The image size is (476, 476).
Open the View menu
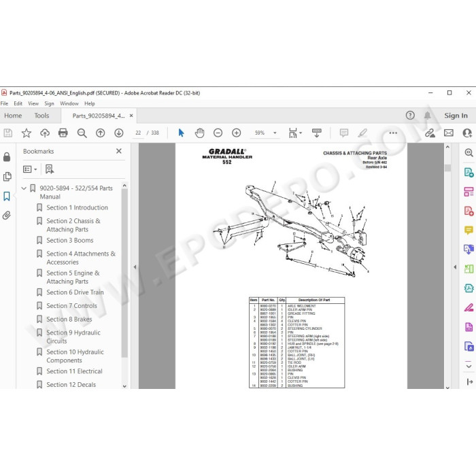click(33, 103)
